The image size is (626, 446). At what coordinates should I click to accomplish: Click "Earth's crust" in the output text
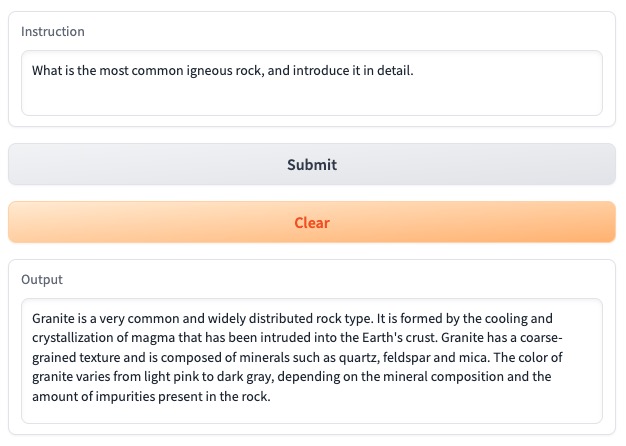[x=399, y=338]
